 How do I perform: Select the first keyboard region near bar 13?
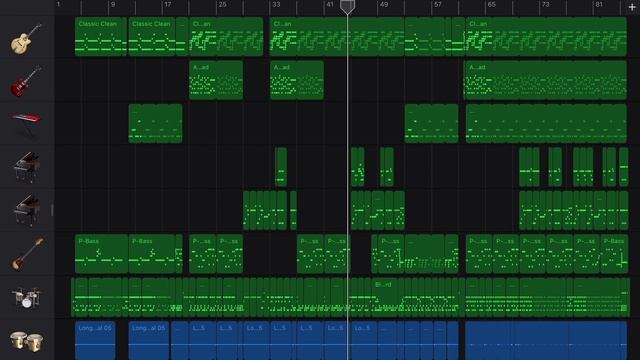pyautogui.click(x=156, y=123)
